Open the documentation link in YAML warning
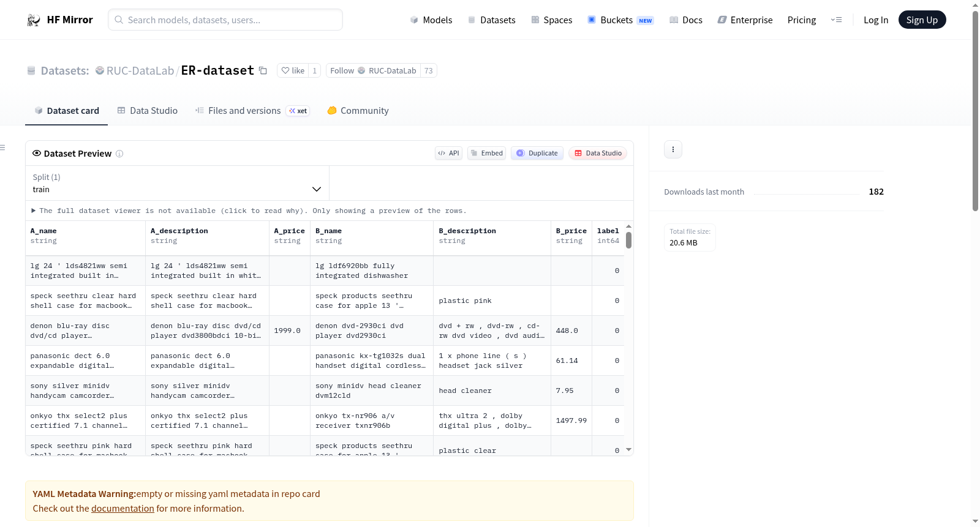This screenshot has width=980, height=527. tap(123, 509)
